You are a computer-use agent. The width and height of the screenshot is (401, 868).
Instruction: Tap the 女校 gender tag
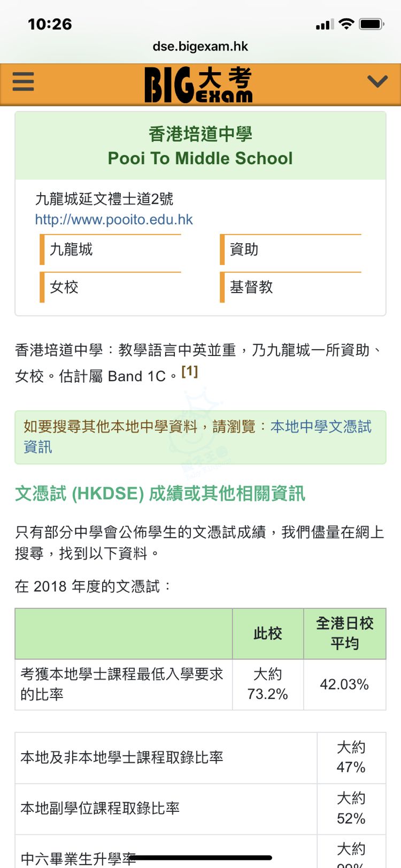point(64,287)
